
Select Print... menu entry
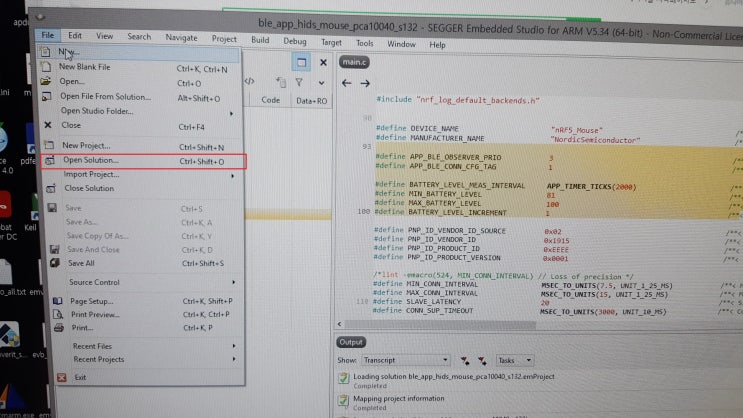point(148,327)
